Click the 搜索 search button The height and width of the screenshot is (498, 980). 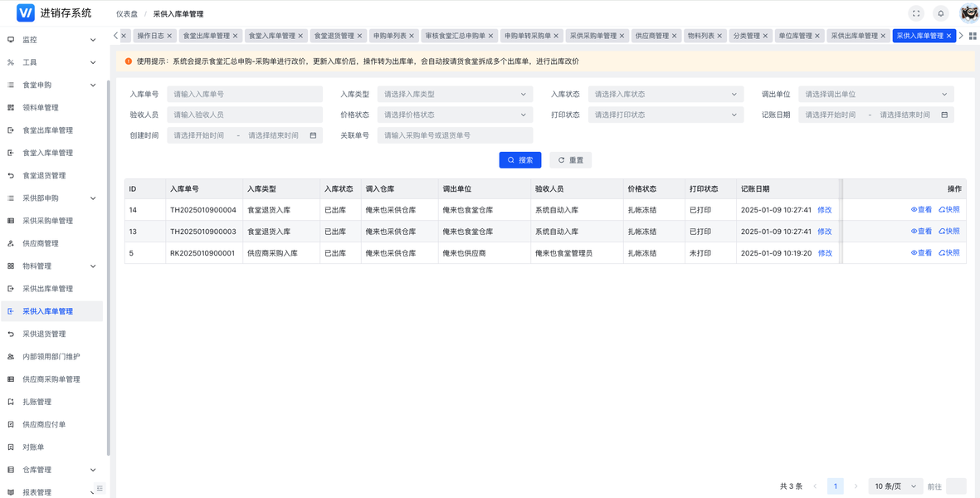[520, 160]
